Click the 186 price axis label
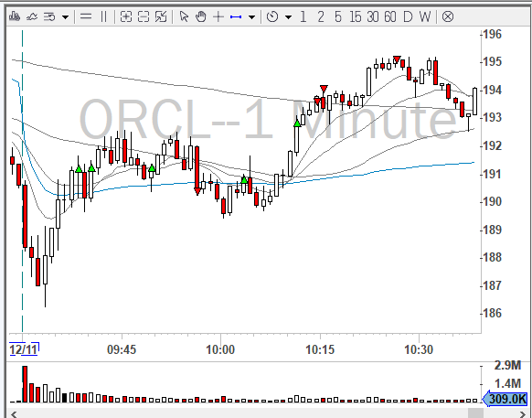532x418 pixels. tap(492, 313)
